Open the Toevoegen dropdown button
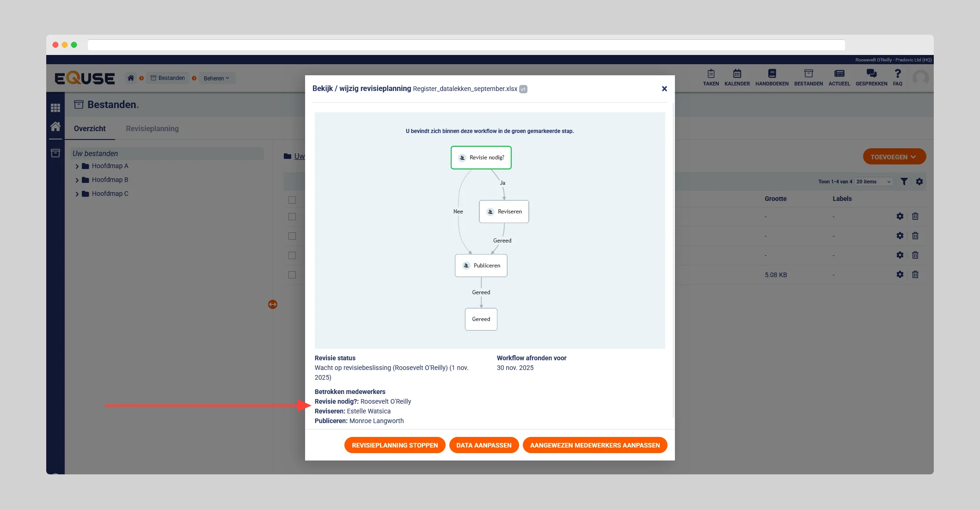This screenshot has height=509, width=980. click(894, 157)
